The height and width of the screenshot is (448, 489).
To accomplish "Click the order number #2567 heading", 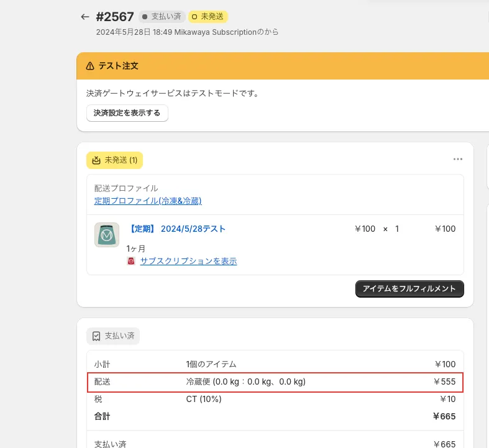I will coord(115,17).
